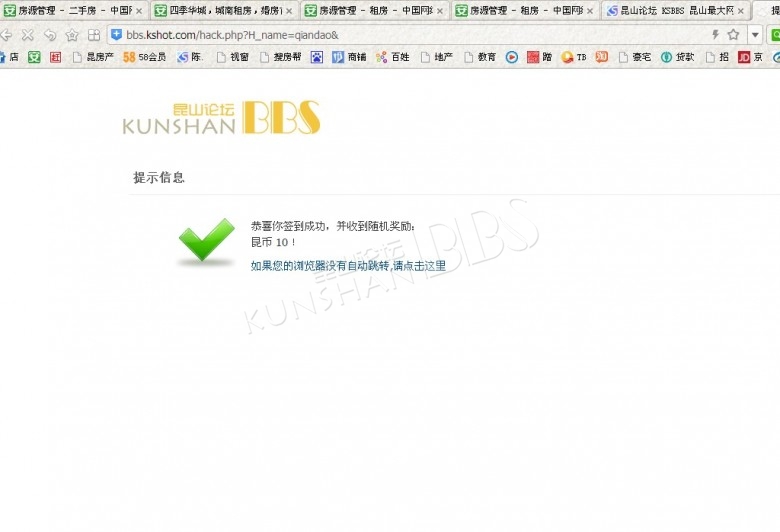This screenshot has width=780, height=532.
Task: Open the 商铺 bookmark
Action: point(349,57)
